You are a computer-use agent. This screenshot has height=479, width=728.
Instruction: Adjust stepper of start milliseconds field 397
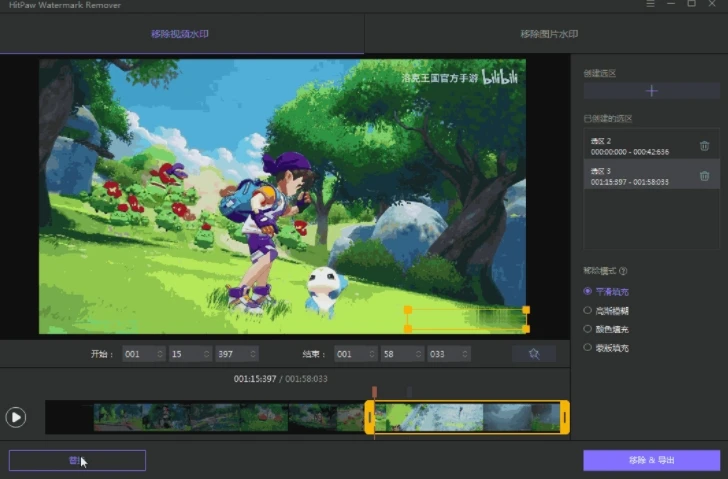(253, 354)
